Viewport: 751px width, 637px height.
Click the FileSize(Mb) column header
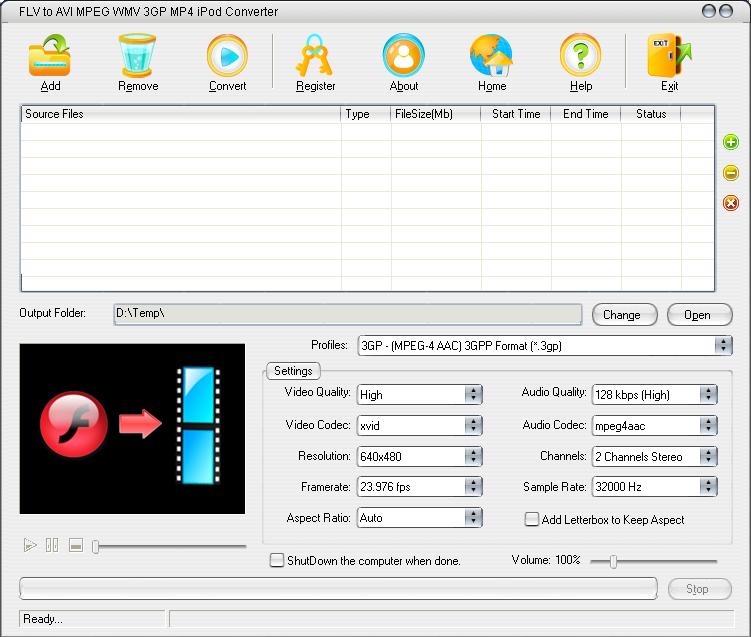[x=435, y=114]
